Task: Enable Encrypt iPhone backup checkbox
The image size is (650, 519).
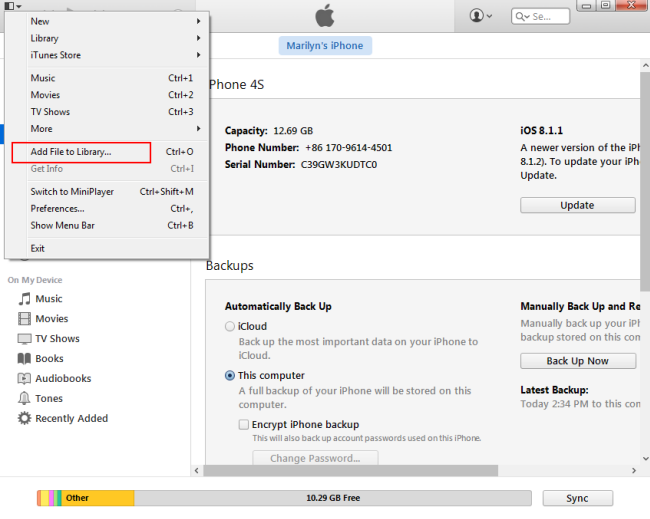Action: (244, 424)
